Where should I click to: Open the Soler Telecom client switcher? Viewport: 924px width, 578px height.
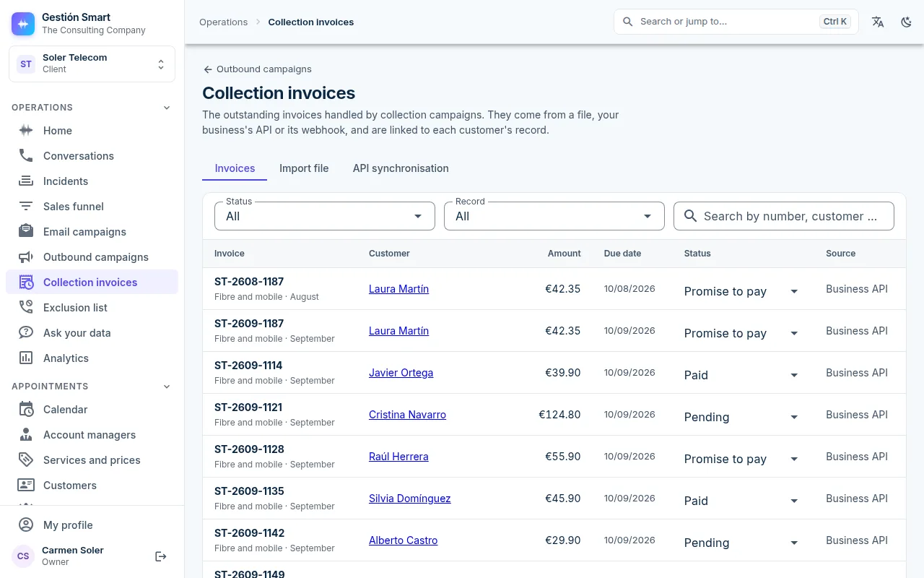[x=92, y=64]
